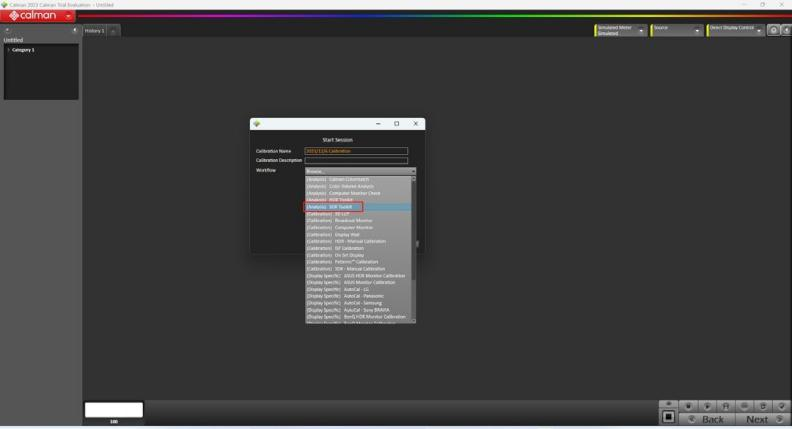Select ASUS Monitor Calibration workflow

tap(358, 282)
